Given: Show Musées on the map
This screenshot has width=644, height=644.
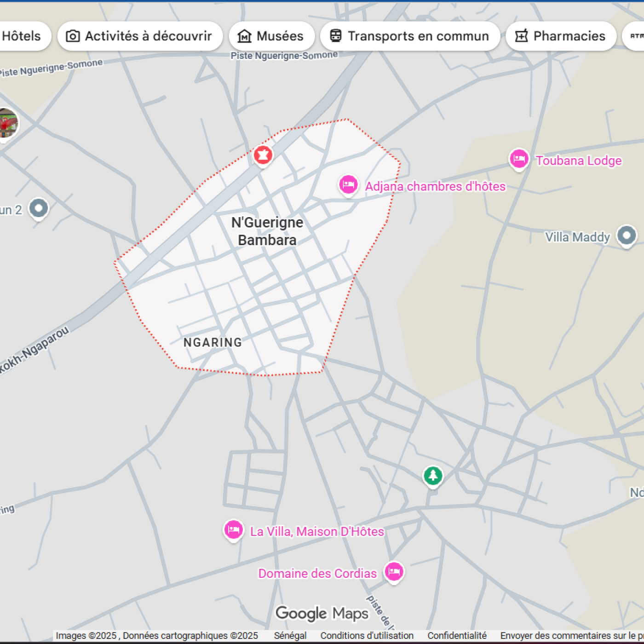Looking at the screenshot, I should [271, 36].
